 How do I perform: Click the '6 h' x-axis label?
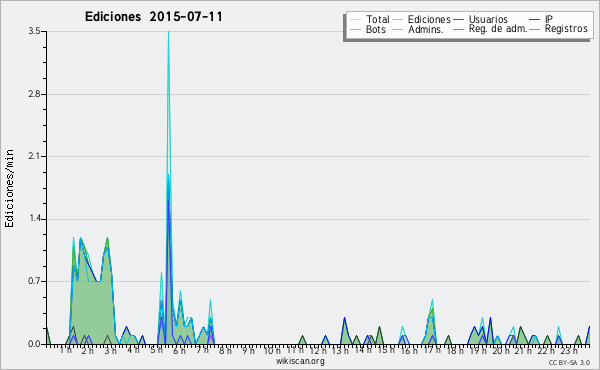pyautogui.click(x=179, y=350)
